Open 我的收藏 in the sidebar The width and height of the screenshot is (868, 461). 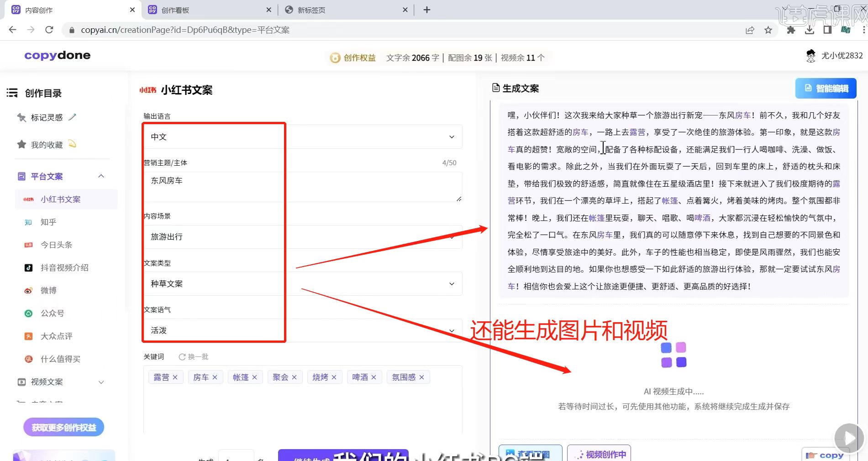pyautogui.click(x=47, y=145)
